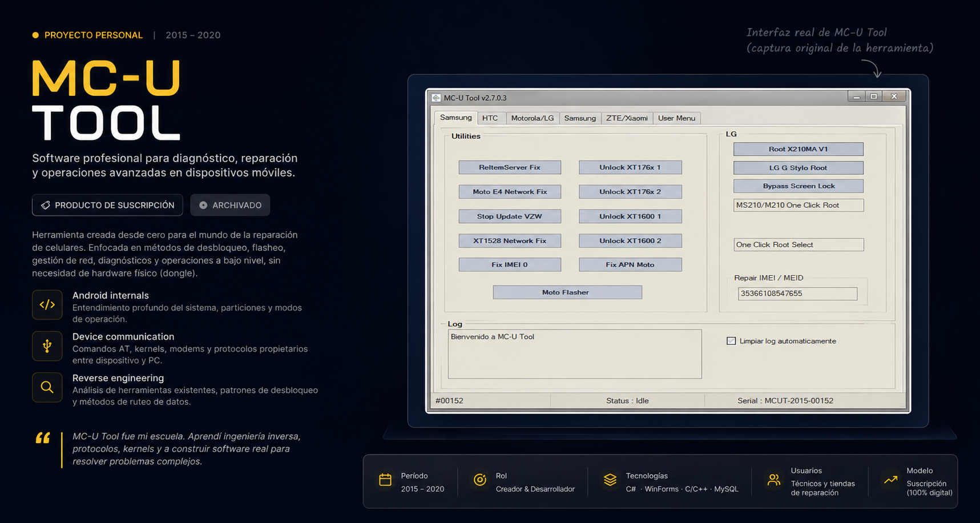Screen dimensions: 980x523
Task: Run Moto E4 Network Fix
Action: pyautogui.click(x=510, y=192)
